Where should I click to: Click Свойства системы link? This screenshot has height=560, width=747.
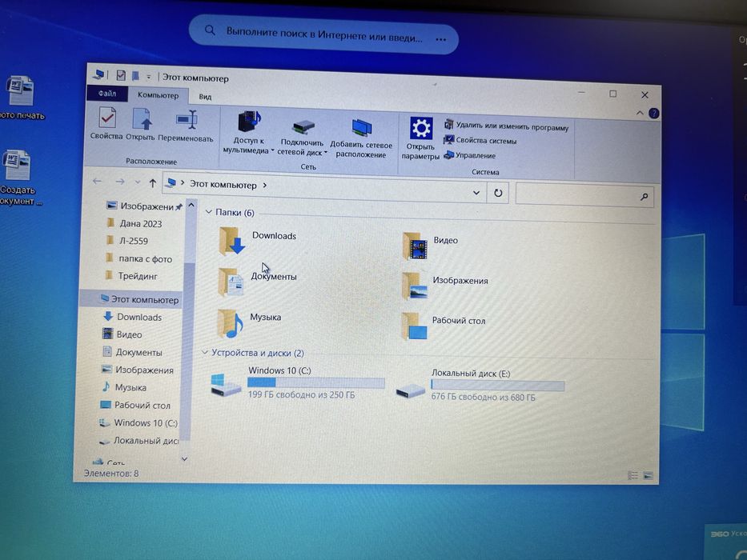[480, 141]
